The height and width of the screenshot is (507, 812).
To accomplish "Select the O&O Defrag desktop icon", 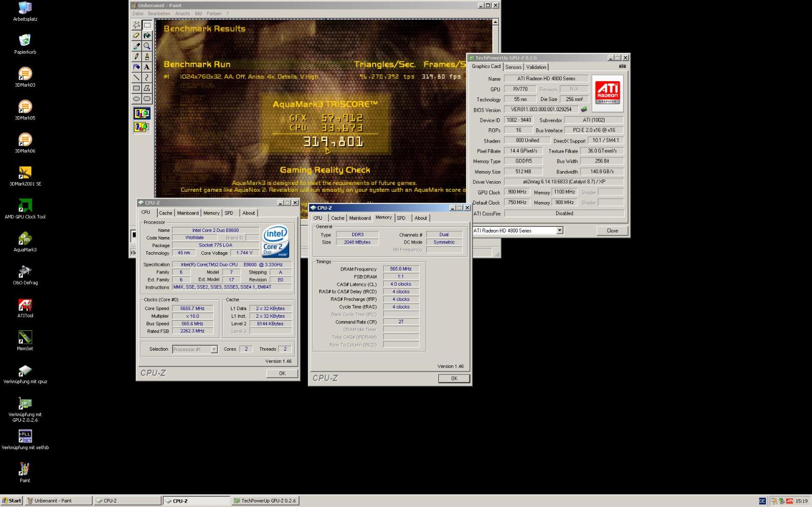I will tap(25, 275).
